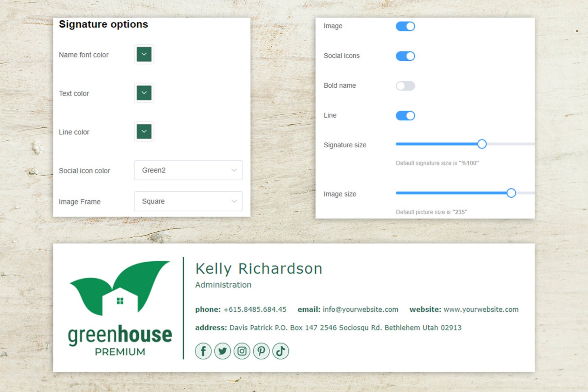
Task: Open the Text color picker
Action: coord(144,93)
